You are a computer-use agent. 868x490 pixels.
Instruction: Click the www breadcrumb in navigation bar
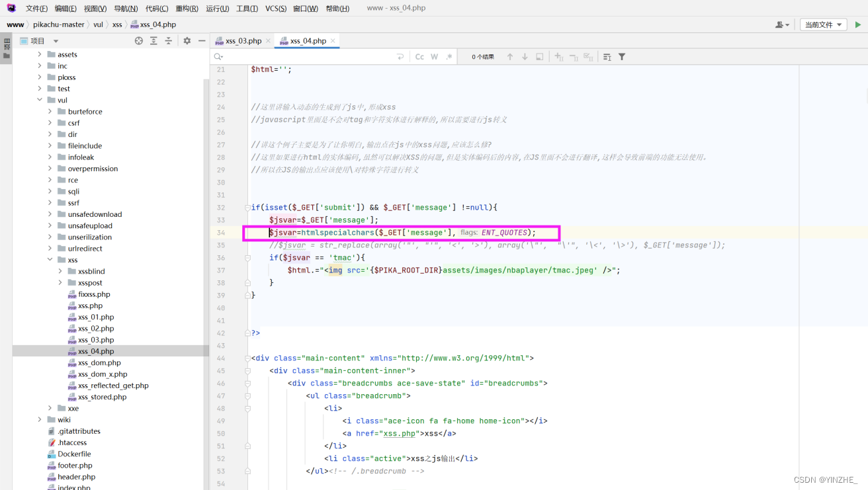[x=15, y=24]
